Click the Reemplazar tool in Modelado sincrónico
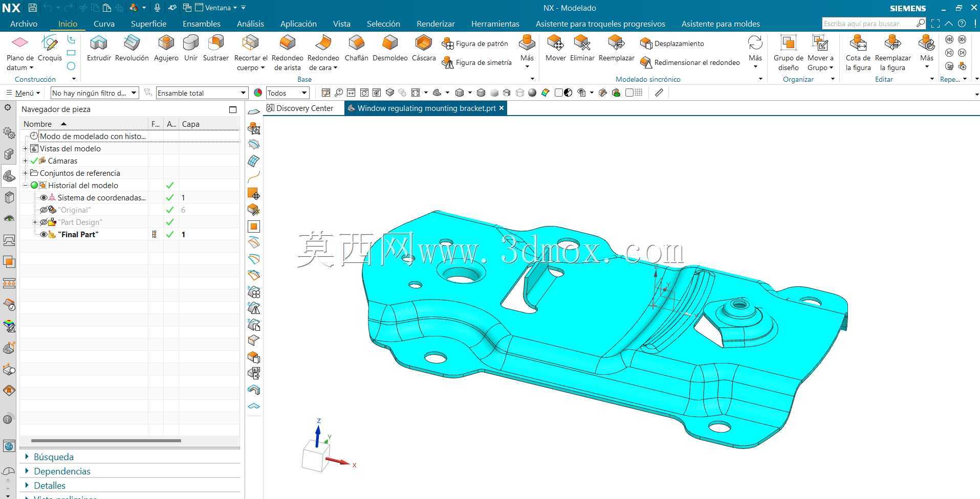Screen dimensions: 980x499 click(616, 49)
